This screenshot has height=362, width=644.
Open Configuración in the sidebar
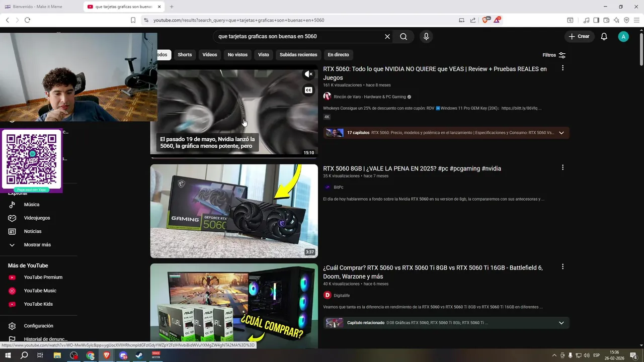(39, 326)
